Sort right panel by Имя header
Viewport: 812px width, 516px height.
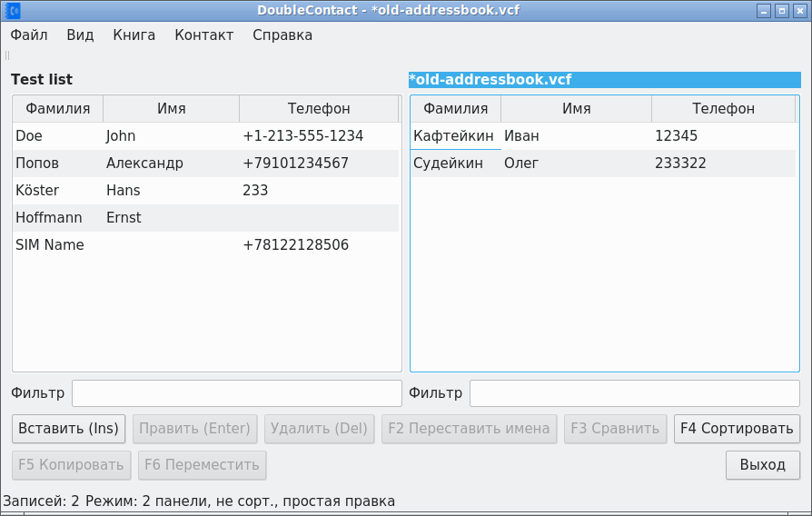577,109
